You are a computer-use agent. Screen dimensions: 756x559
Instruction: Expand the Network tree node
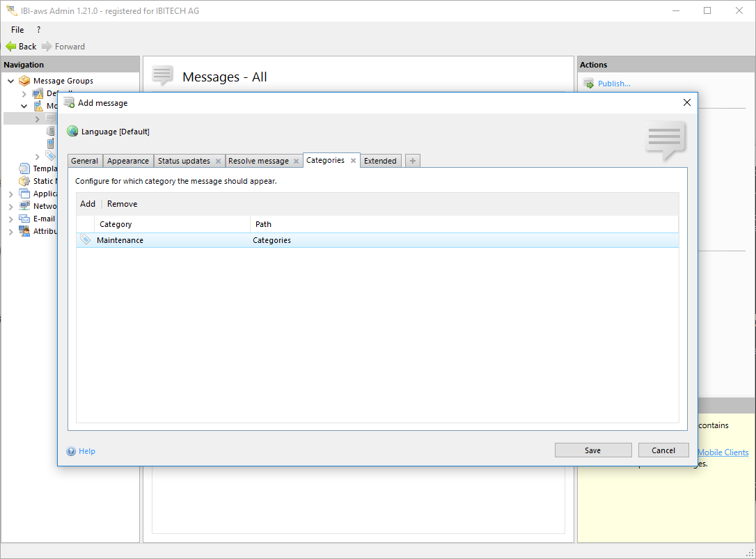11,206
